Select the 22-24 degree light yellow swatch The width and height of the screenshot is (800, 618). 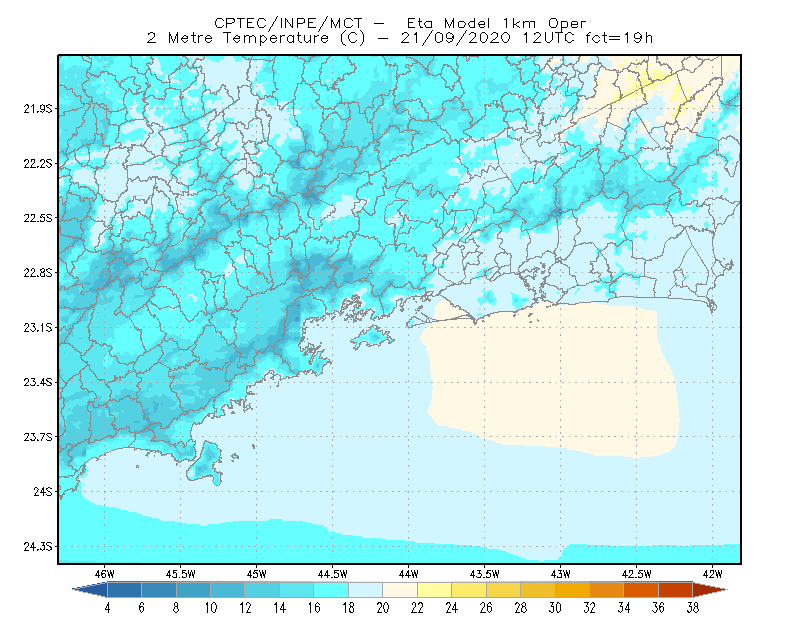[434, 590]
